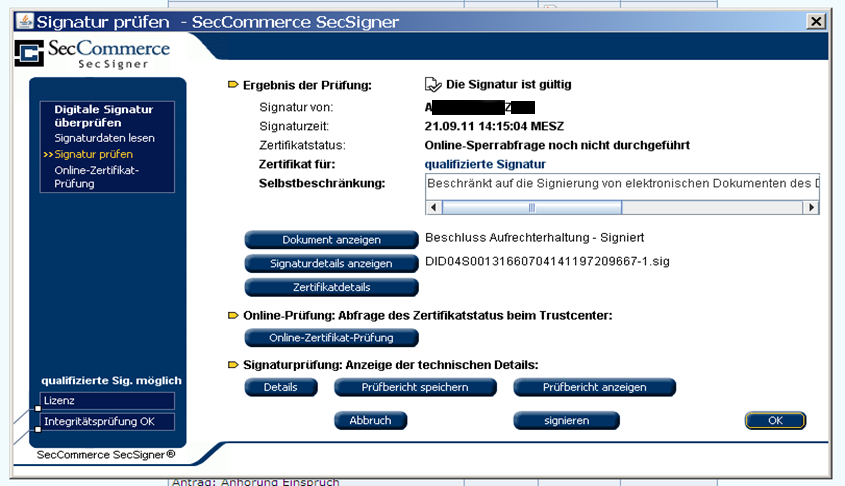Save report via Prüfbericht speichern
This screenshot has height=486, width=845.
click(415, 387)
